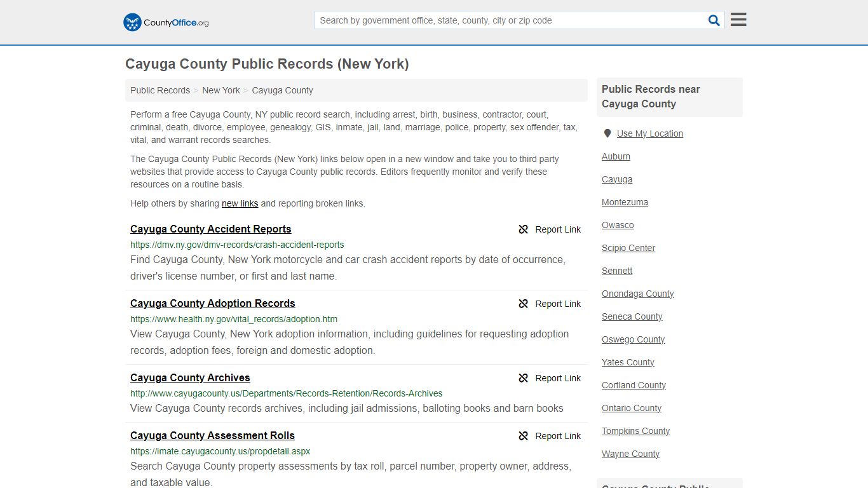Open Public Records breadcrumb
The width and height of the screenshot is (868, 488).
[160, 90]
